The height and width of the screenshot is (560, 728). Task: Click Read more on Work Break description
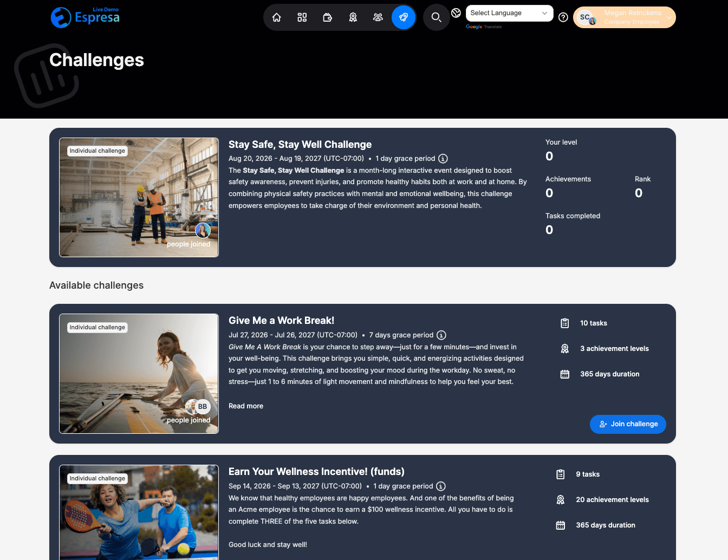[246, 406]
